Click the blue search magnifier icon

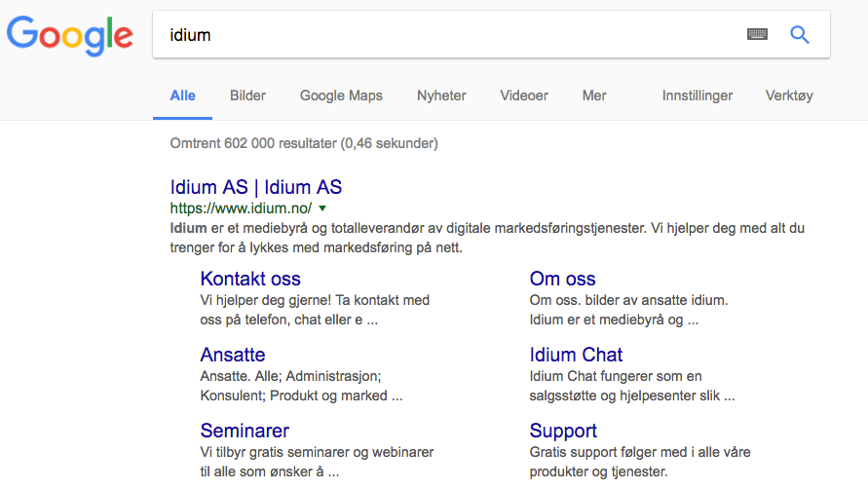click(800, 35)
